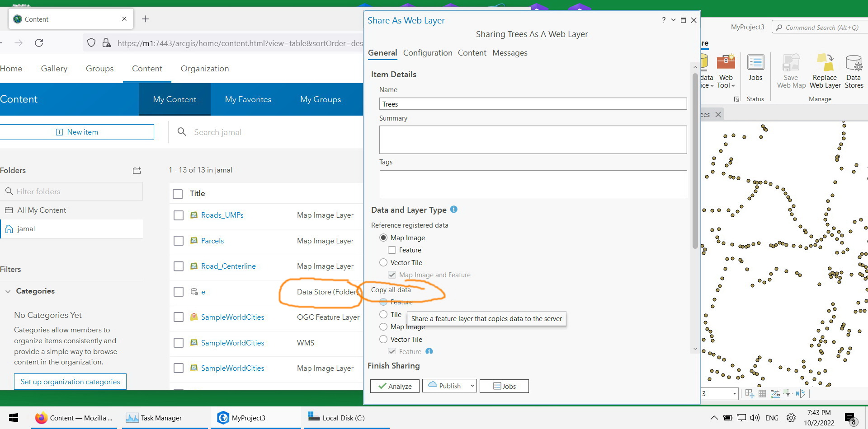Click inside the Summary text field
Viewport: 868px width, 429px height.
533,140
